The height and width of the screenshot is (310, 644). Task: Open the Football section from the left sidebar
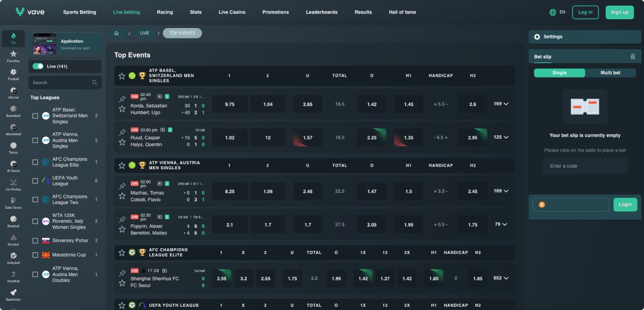click(x=13, y=73)
